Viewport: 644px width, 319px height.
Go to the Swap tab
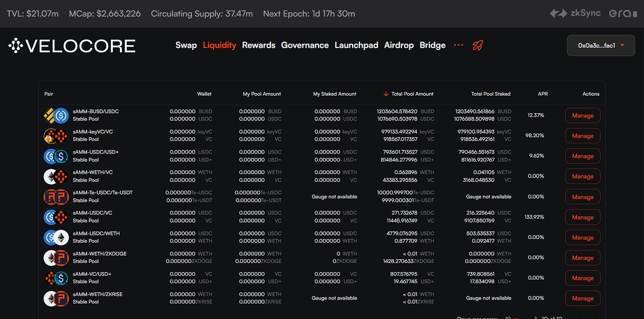point(186,45)
